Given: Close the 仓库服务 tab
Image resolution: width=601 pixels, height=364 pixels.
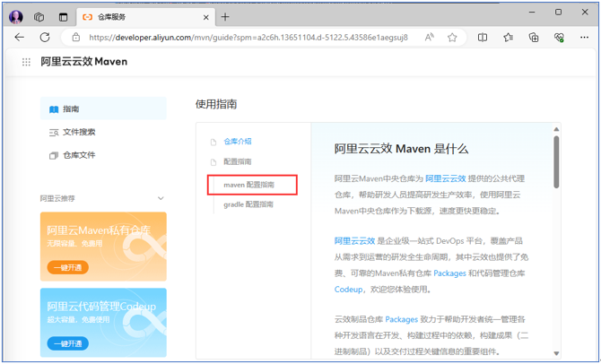Looking at the screenshot, I should coord(205,18).
